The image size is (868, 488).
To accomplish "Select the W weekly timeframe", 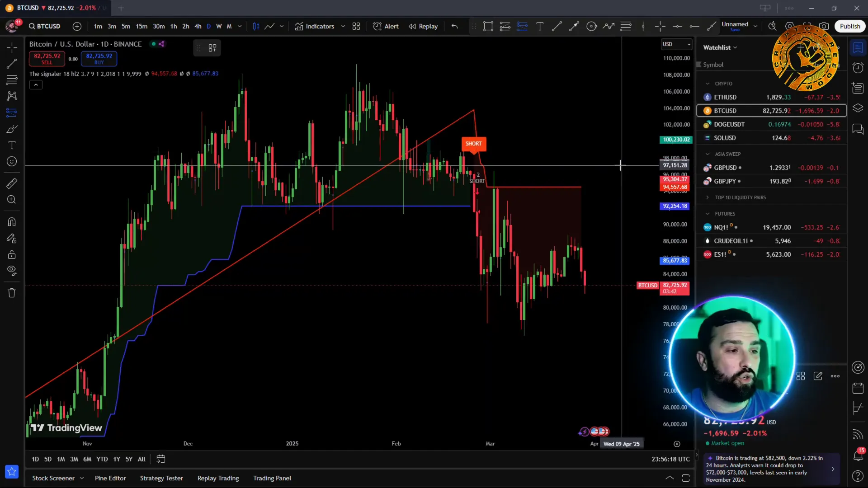I will [x=219, y=26].
